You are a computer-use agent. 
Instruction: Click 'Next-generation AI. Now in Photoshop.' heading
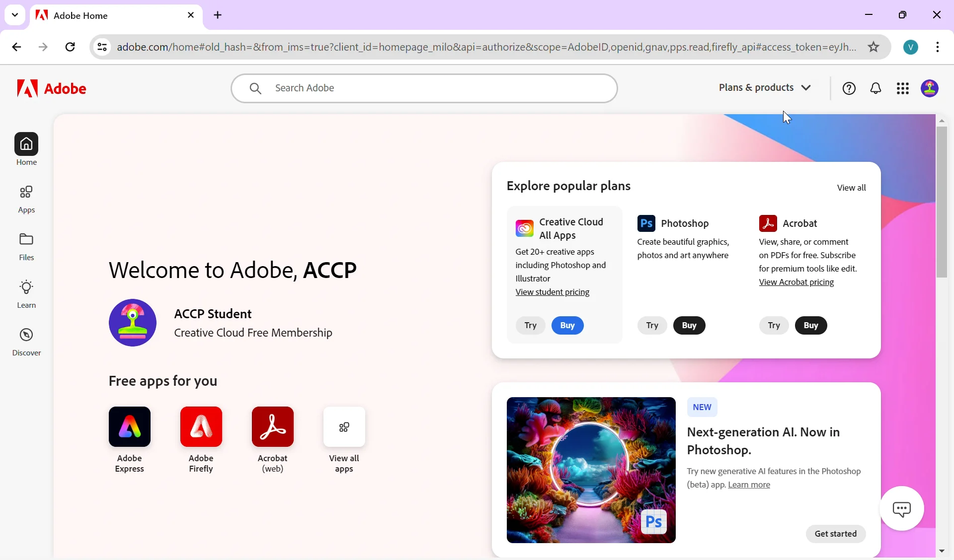763,441
